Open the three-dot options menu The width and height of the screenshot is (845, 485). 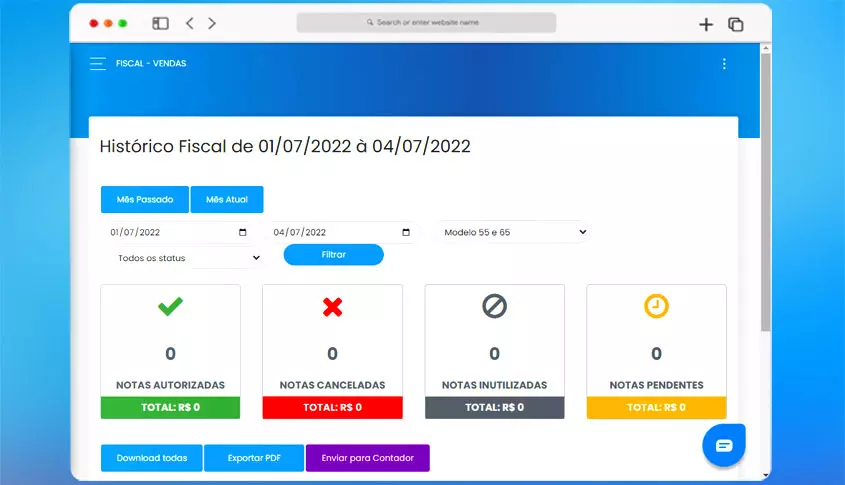[x=724, y=64]
